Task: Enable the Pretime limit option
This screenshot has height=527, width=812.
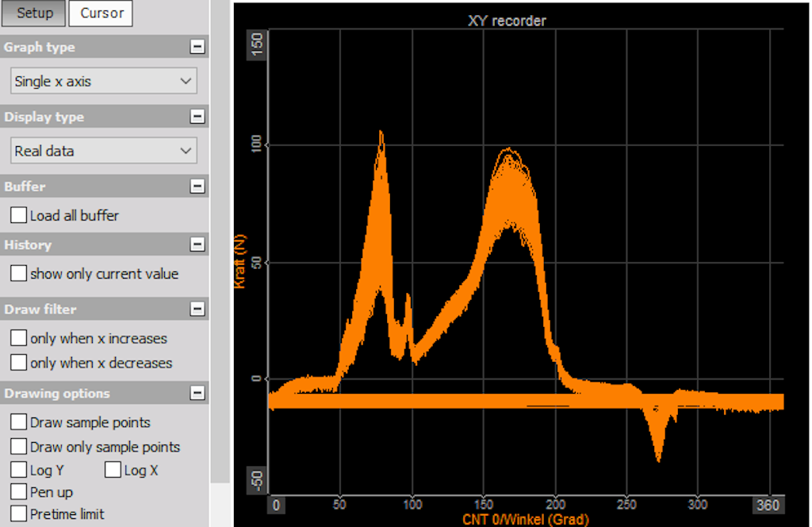Action: click(19, 514)
